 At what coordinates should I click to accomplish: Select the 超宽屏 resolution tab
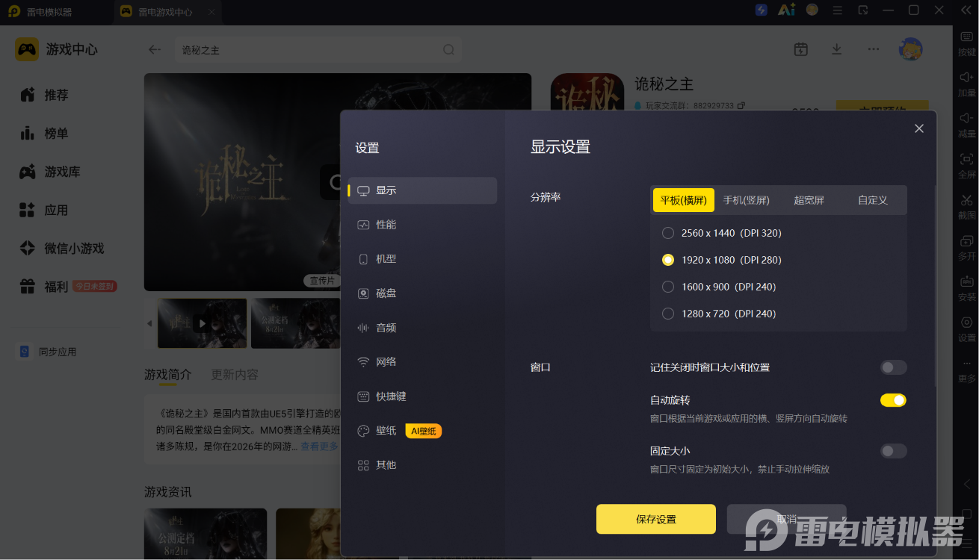pyautogui.click(x=809, y=200)
